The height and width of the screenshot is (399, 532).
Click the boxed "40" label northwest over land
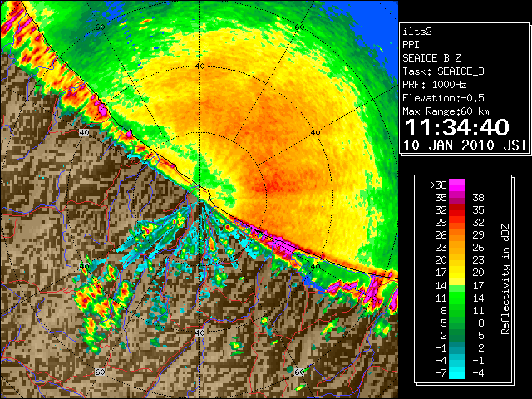point(84,133)
